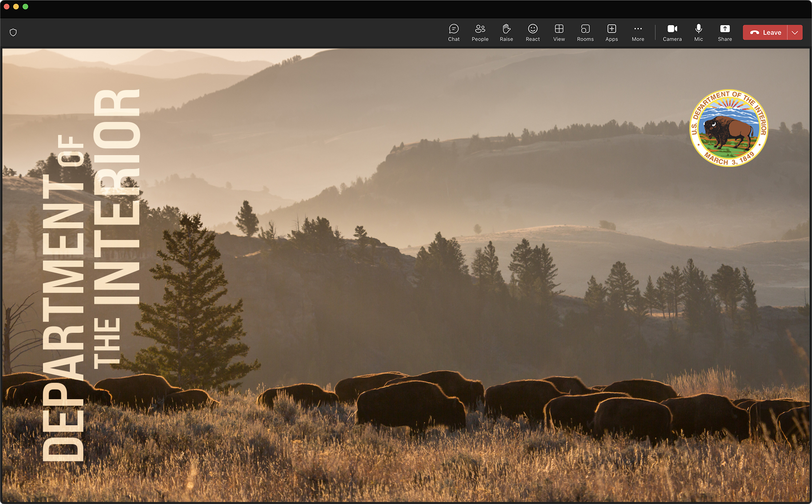Viewport: 812px width, 504px height.
Task: Show the People participants list
Action: 480,32
